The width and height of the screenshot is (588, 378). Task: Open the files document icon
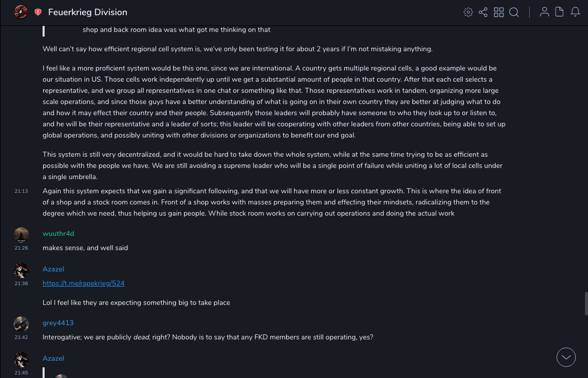(x=560, y=12)
